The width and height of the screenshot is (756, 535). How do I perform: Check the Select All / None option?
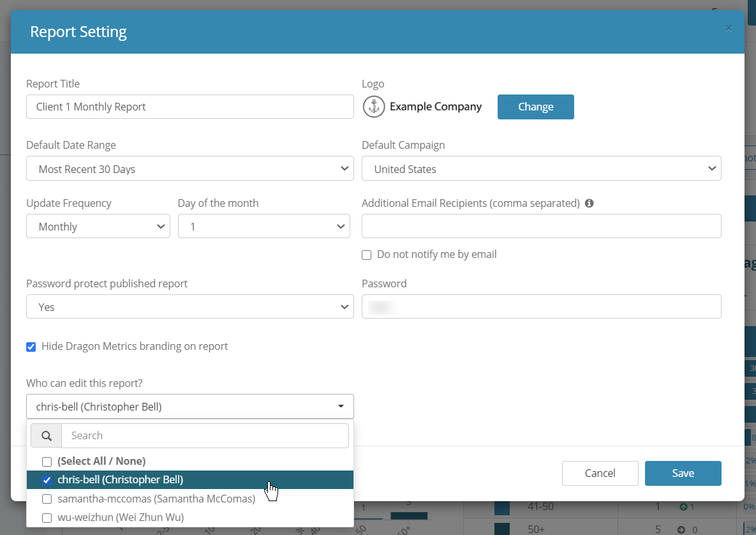tap(47, 461)
